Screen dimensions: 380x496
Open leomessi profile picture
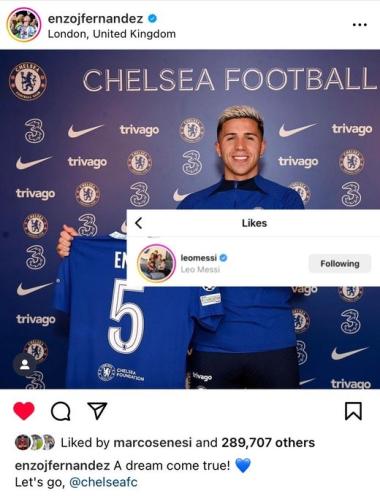(156, 263)
